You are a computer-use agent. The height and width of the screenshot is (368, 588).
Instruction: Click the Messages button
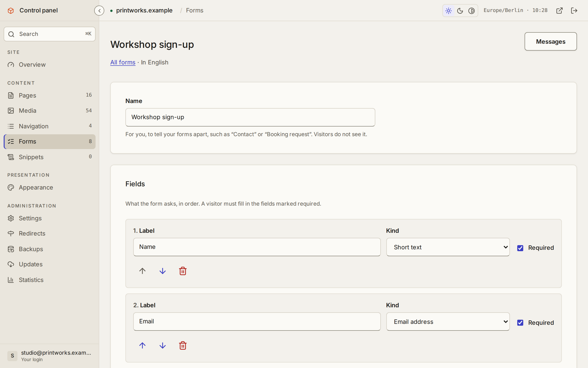551,41
